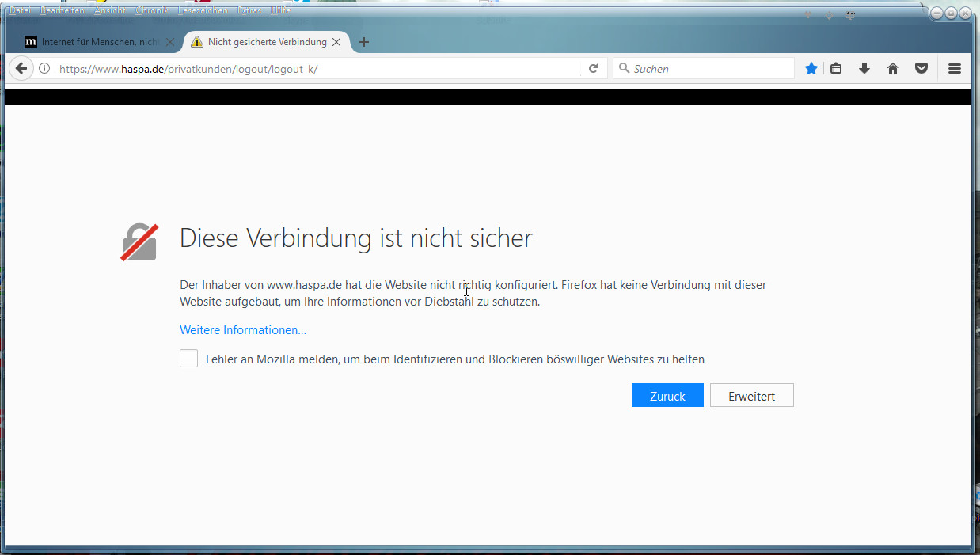Show bookmarks list icon
The image size is (980, 555).
(x=836, y=69)
